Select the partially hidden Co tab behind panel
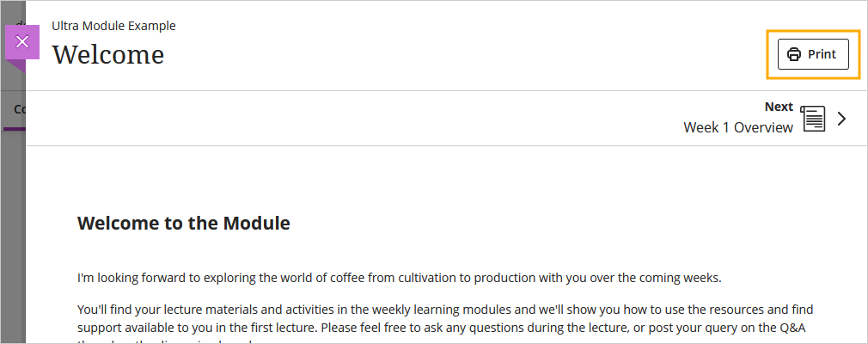This screenshot has height=344, width=868. [x=20, y=109]
